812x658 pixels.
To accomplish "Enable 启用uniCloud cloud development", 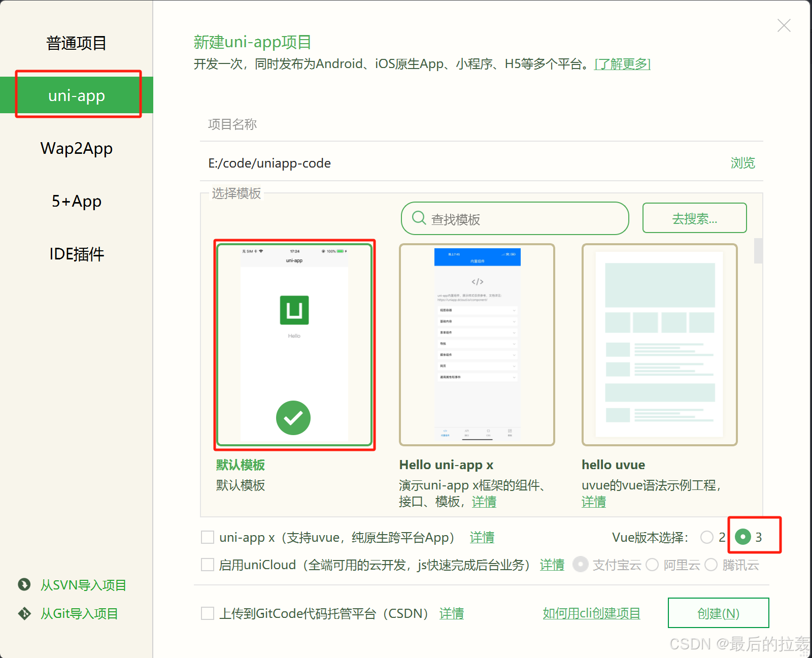I will tap(207, 565).
